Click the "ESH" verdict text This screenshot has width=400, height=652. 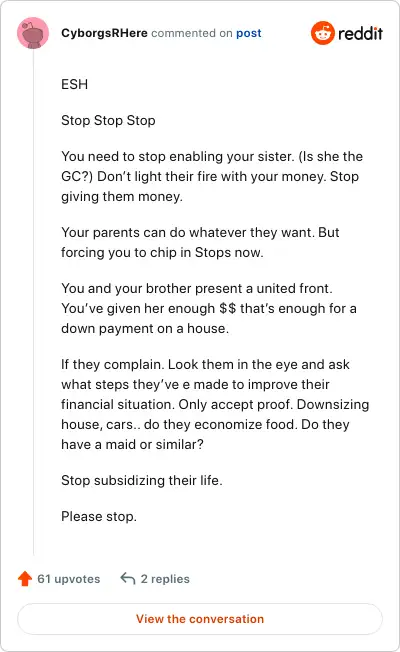(x=74, y=84)
